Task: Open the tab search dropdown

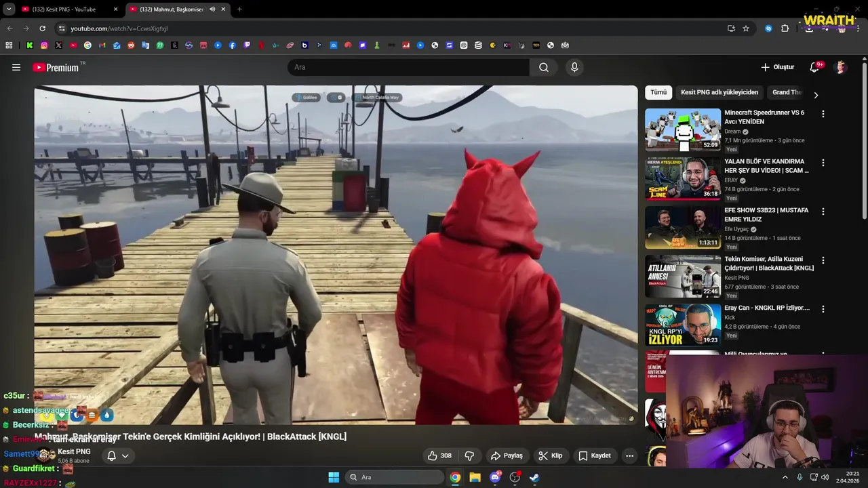Action: [x=9, y=9]
